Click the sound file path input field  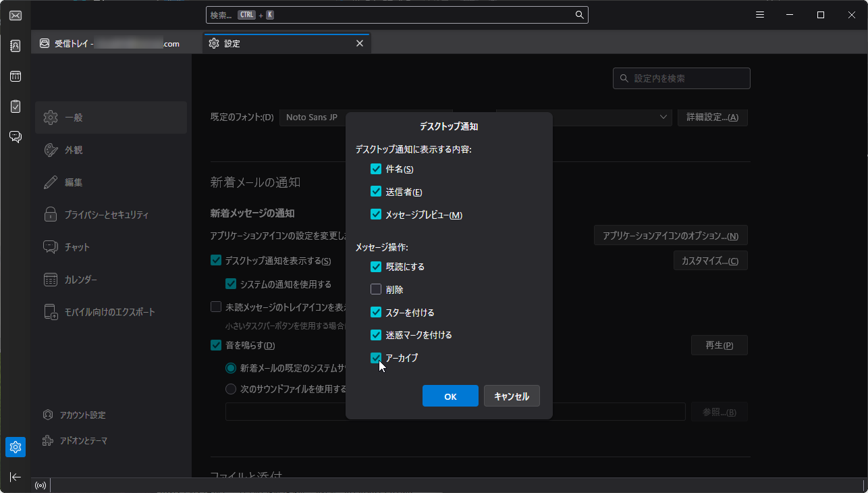click(x=456, y=412)
